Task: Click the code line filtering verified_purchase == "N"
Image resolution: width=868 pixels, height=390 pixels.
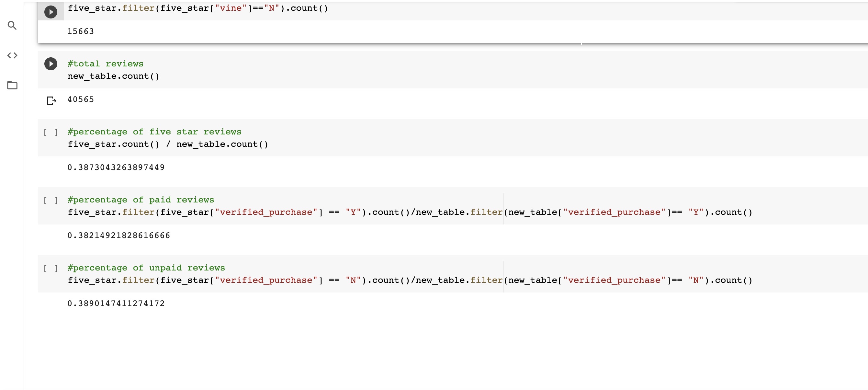Action: [x=410, y=281]
